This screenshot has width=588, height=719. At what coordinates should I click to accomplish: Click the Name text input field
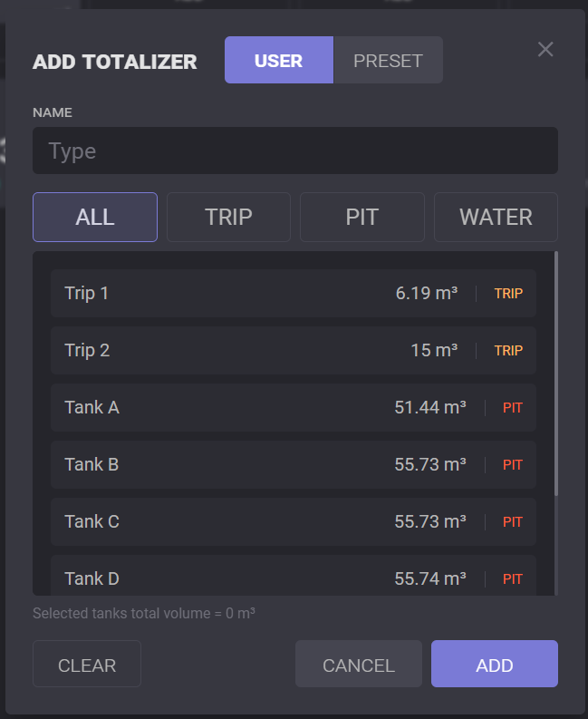(x=295, y=151)
